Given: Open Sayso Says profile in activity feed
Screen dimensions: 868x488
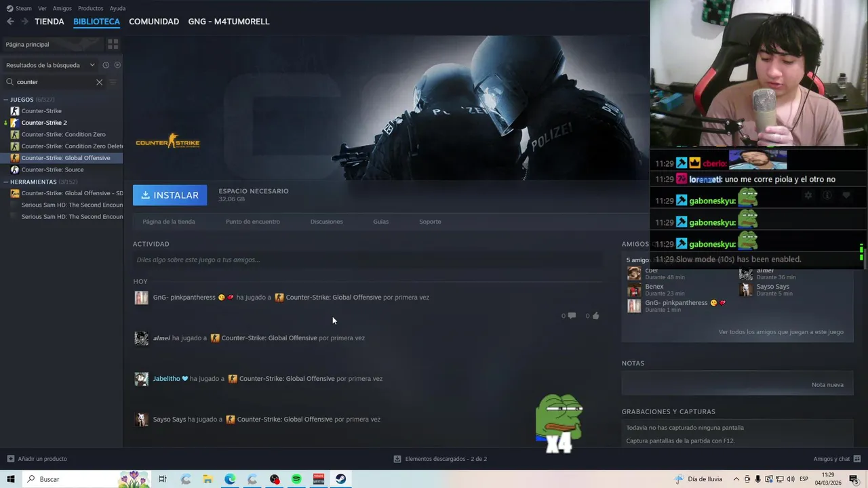Looking at the screenshot, I should tap(169, 420).
